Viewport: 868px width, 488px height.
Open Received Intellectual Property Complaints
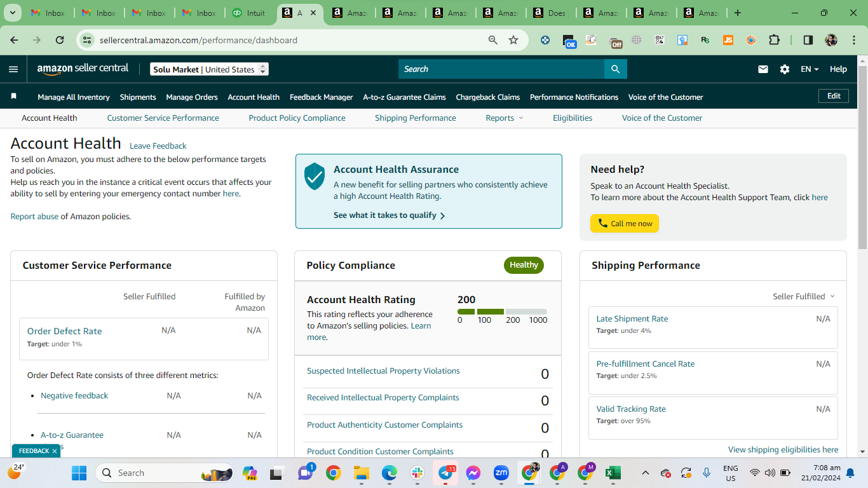383,398
